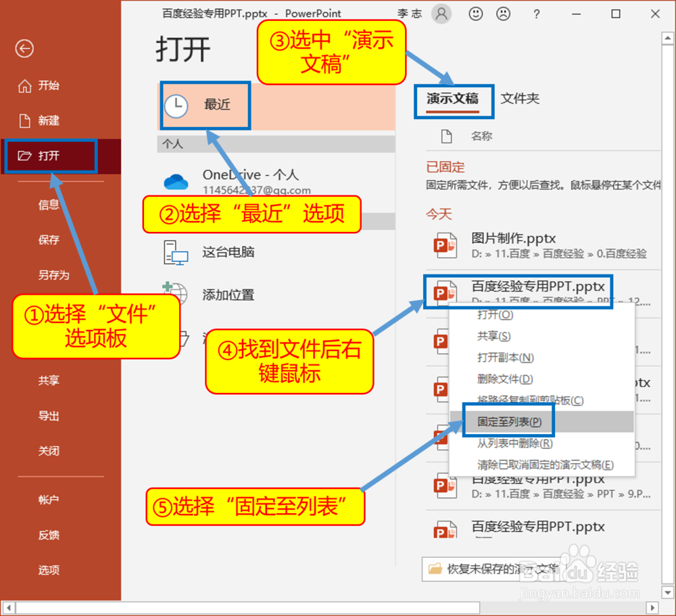Open the smiley feedback icon in title bar
The height and width of the screenshot is (616, 676).
pyautogui.click(x=475, y=14)
